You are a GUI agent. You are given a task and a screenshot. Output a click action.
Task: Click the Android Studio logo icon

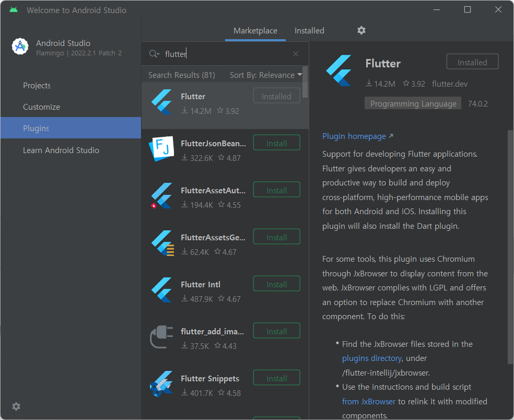(x=20, y=46)
